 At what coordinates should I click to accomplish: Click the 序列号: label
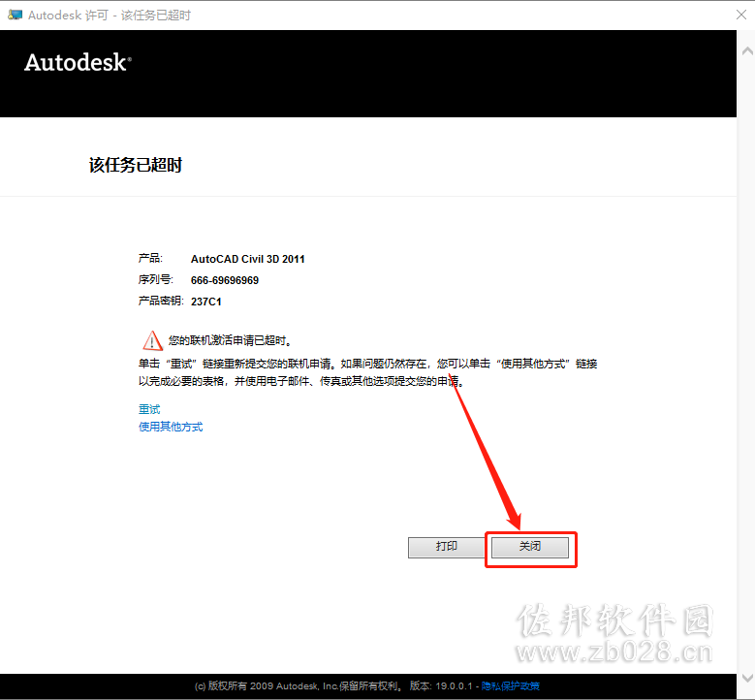coord(156,279)
